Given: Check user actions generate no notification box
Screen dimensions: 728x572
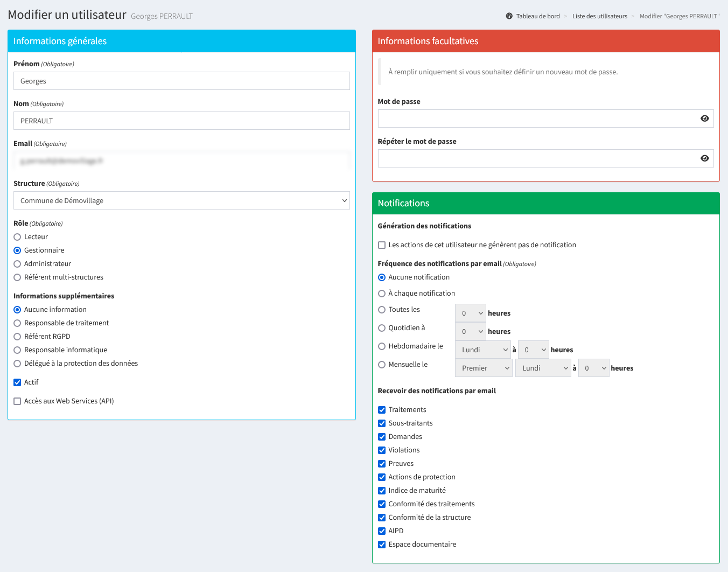Looking at the screenshot, I should (382, 245).
